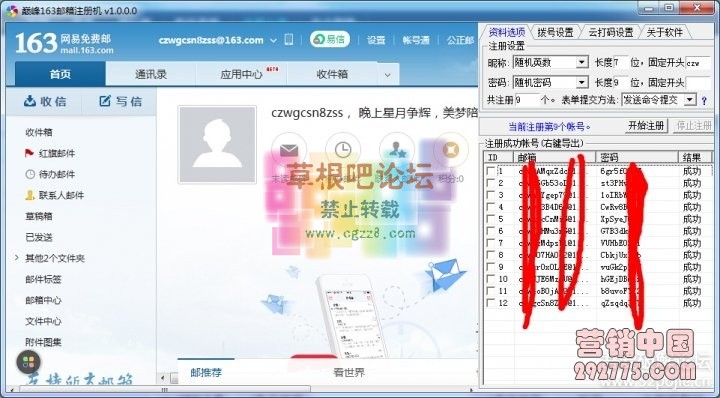Click the 停止注册 button
Screen dimensions: 720x398
tap(693, 125)
